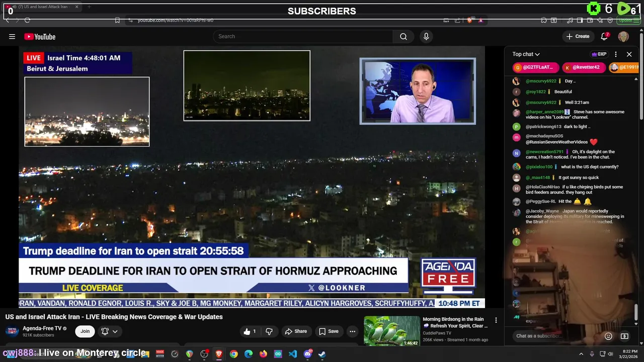
Task: Open the Morning Birdsong in the Rain title
Action: point(455,322)
